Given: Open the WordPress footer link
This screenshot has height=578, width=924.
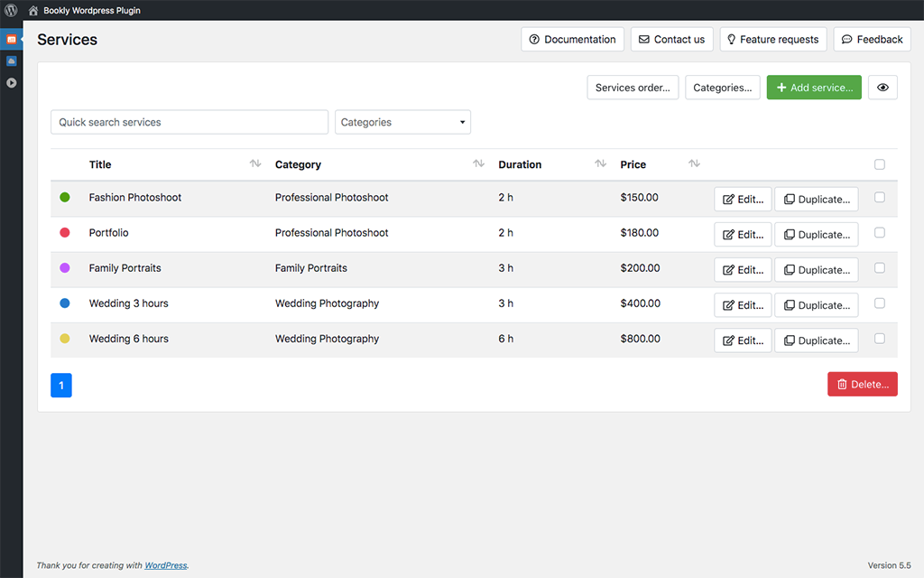Looking at the screenshot, I should pos(166,565).
